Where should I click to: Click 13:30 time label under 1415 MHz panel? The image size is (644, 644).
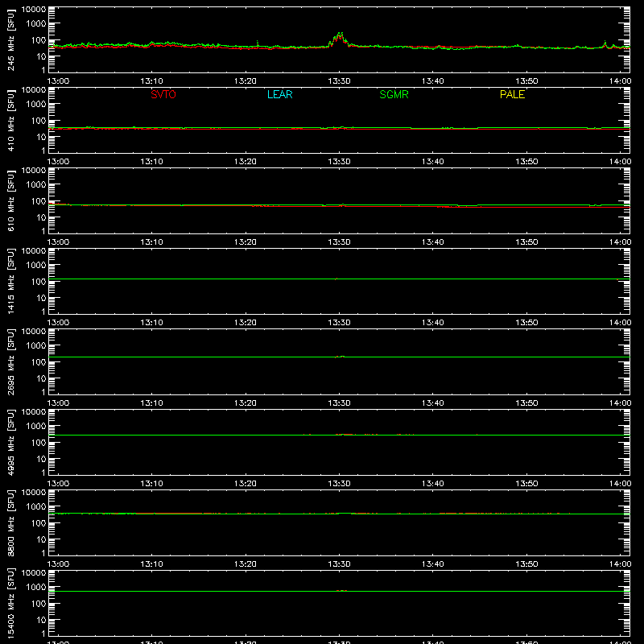[x=339, y=323]
